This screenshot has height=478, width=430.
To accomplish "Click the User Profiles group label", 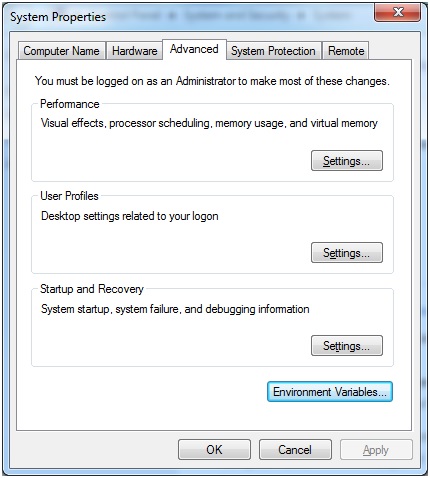I will pos(69,196).
